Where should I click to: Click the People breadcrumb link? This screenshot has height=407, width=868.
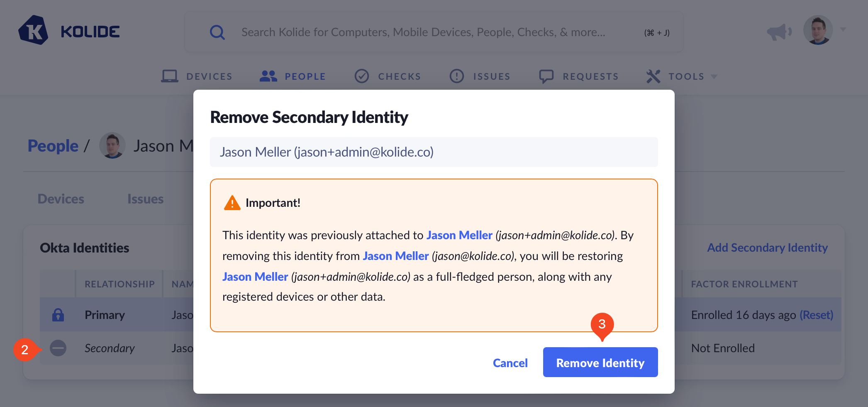[53, 146]
